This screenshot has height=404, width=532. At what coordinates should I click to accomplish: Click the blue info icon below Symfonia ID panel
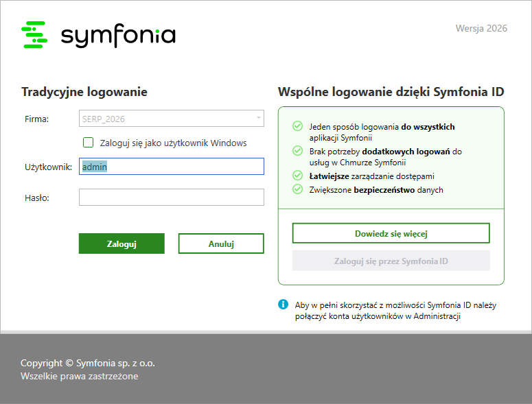click(283, 304)
